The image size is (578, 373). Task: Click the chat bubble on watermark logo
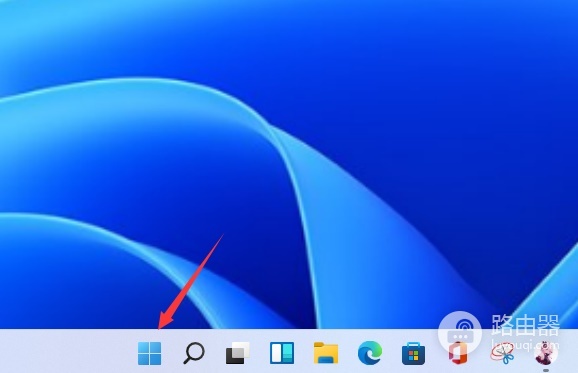click(x=460, y=337)
